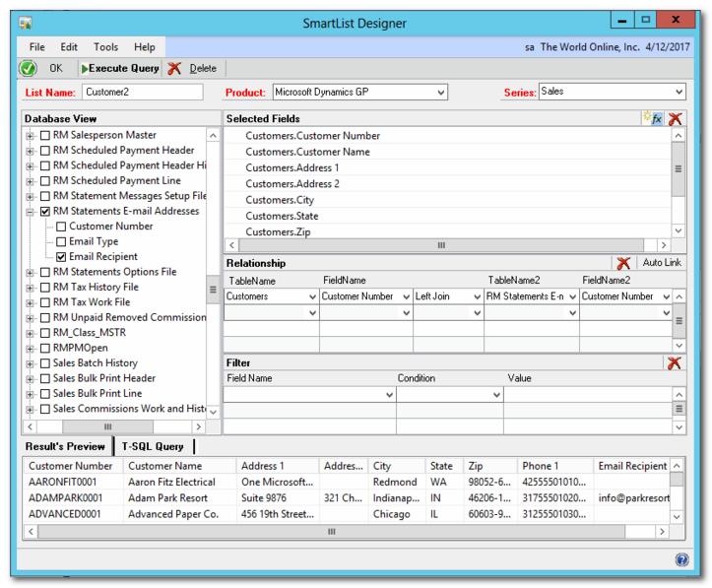Viewport: 712px width, 588px height.
Task: Switch to the Result's Preview tab
Action: click(65, 447)
